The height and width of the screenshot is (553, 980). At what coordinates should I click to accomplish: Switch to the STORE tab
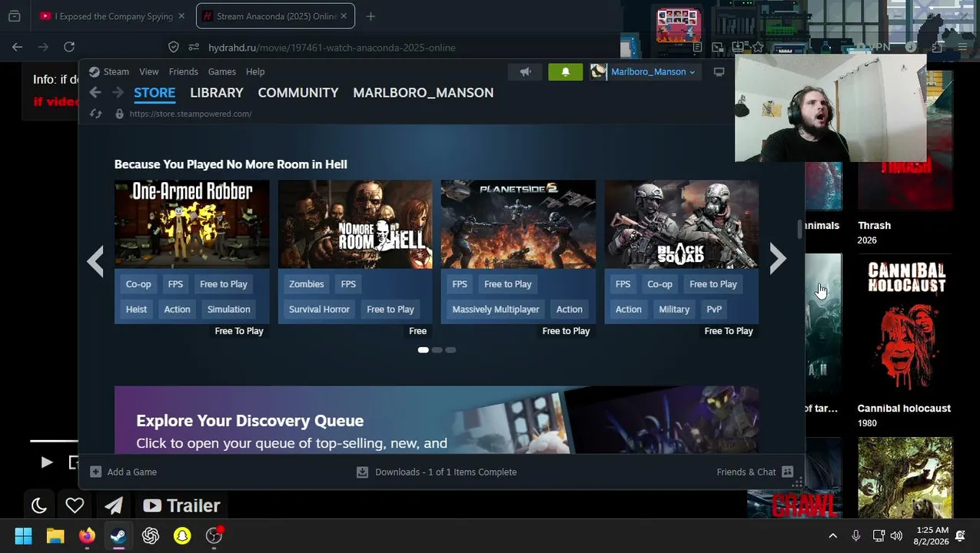154,92
